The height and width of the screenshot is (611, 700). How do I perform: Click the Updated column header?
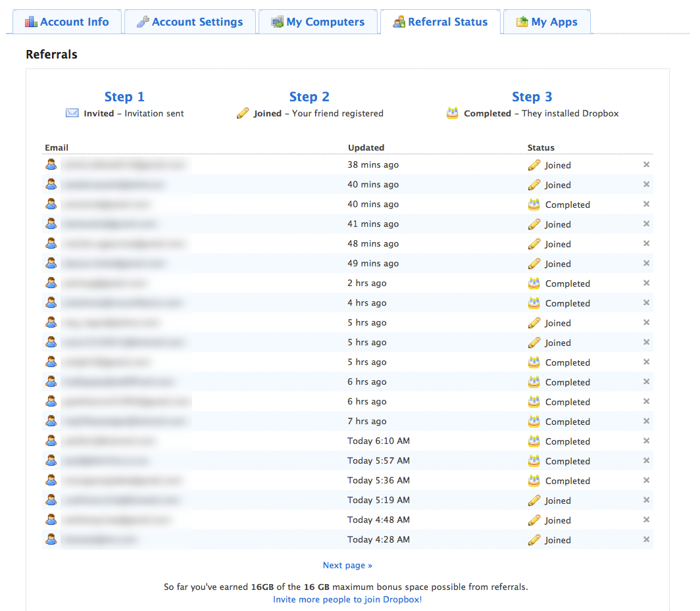pos(366,147)
